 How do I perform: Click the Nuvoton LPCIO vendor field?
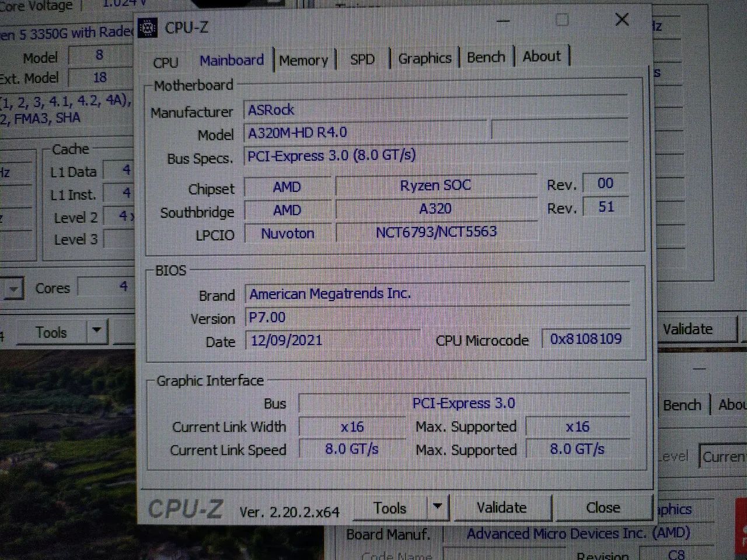point(287,233)
